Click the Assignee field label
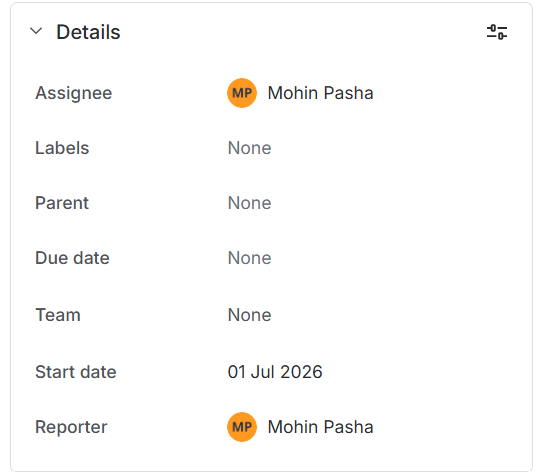The width and height of the screenshot is (548, 472). tap(74, 93)
